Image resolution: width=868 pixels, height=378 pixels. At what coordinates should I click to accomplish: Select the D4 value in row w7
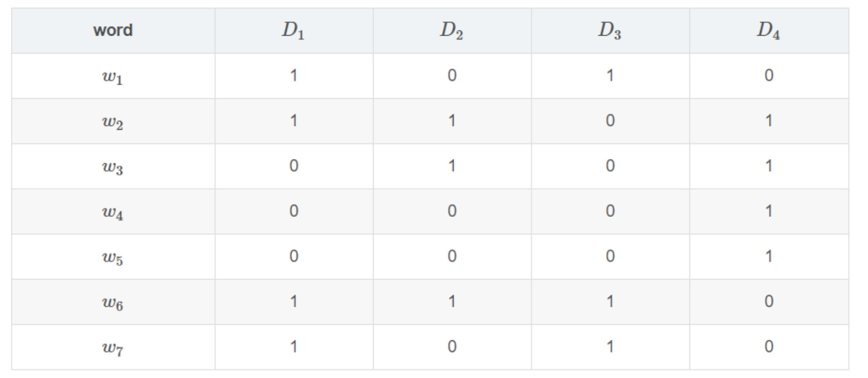pyautogui.click(x=769, y=346)
